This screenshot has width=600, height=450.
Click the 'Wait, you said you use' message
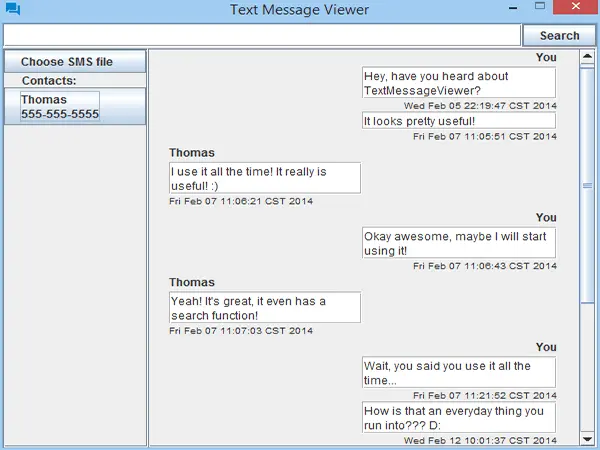[458, 373]
